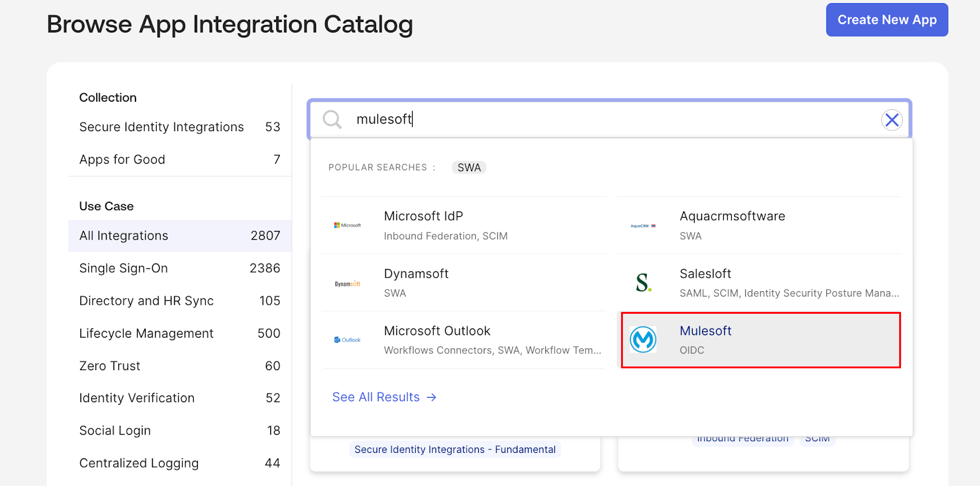
Task: Click Outlook's 'Workflows Connectors, SWA' description
Action: [x=492, y=350]
